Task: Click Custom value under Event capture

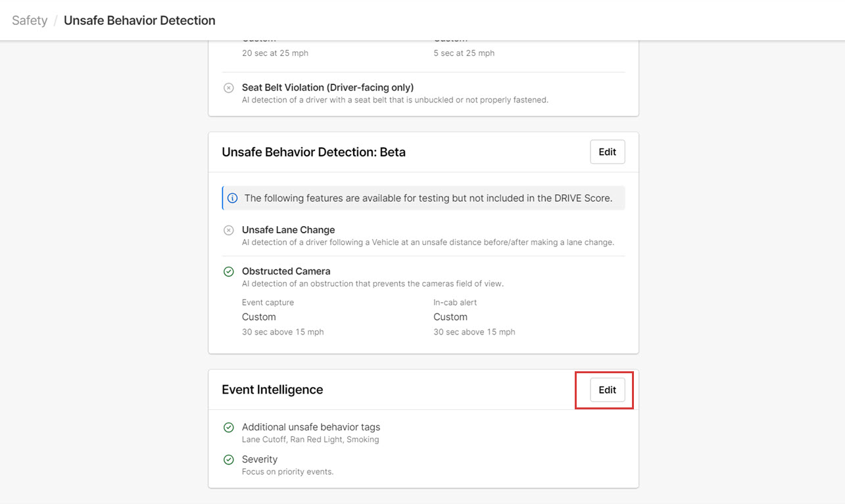Action: click(258, 317)
